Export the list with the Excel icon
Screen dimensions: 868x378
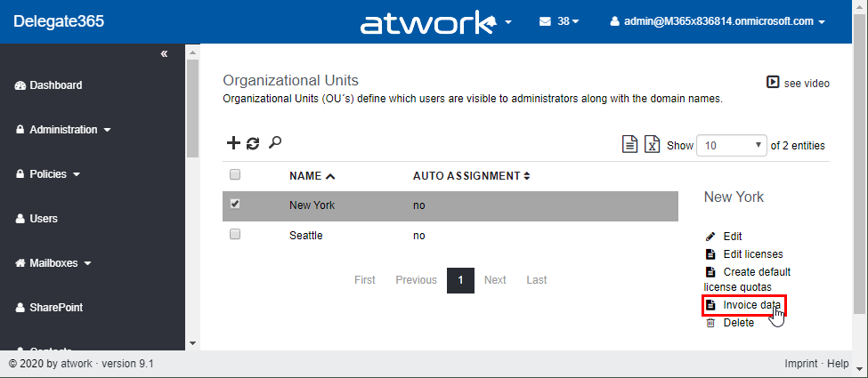coord(653,145)
